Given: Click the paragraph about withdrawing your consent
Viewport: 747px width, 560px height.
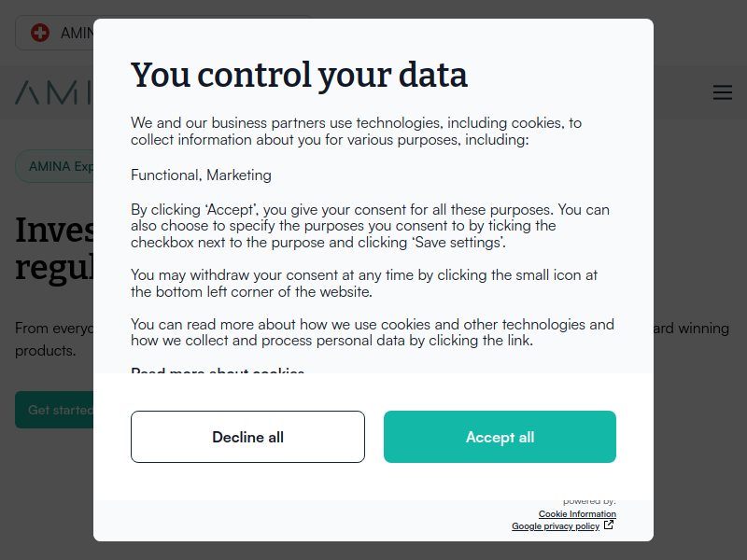Looking at the screenshot, I should pyautogui.click(x=364, y=283).
